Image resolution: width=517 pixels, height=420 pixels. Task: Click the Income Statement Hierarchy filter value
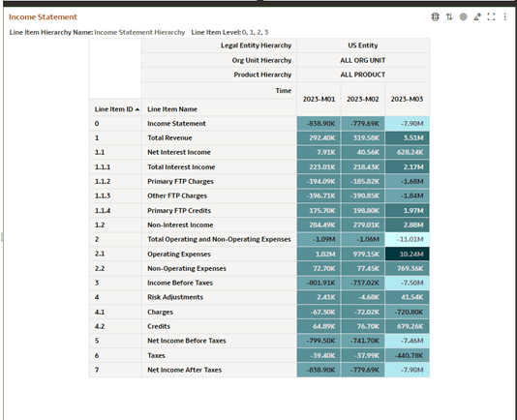click(139, 32)
